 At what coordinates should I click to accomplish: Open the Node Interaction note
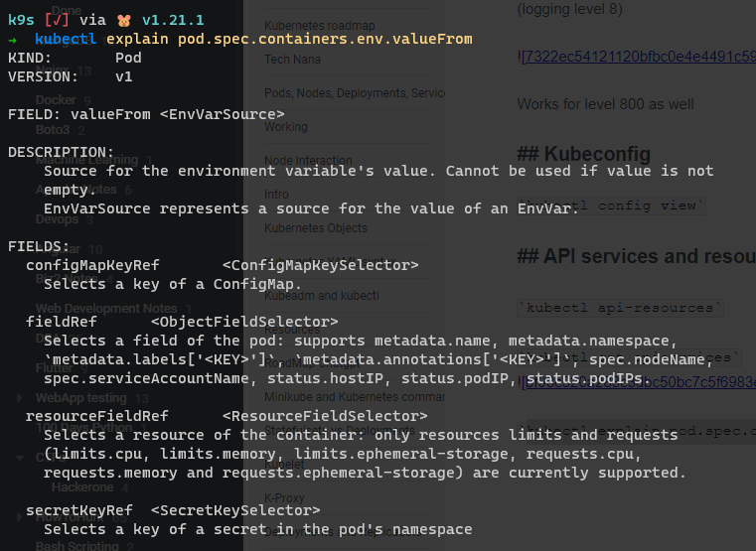pos(308,161)
